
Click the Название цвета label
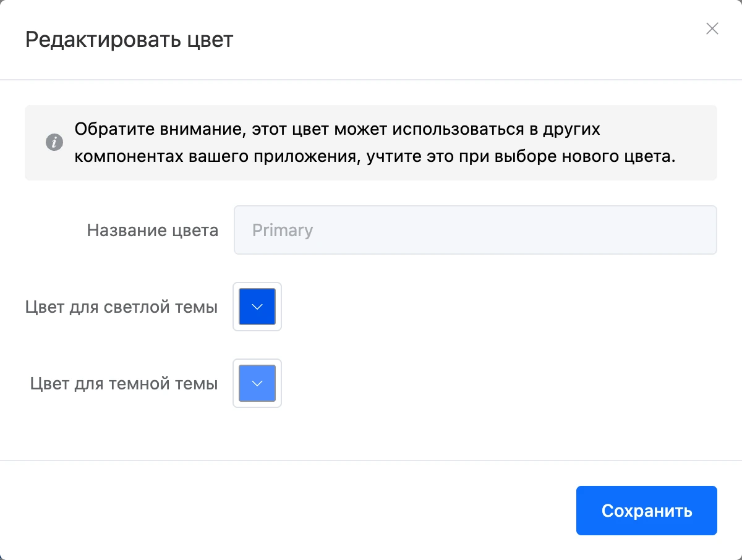click(x=153, y=231)
